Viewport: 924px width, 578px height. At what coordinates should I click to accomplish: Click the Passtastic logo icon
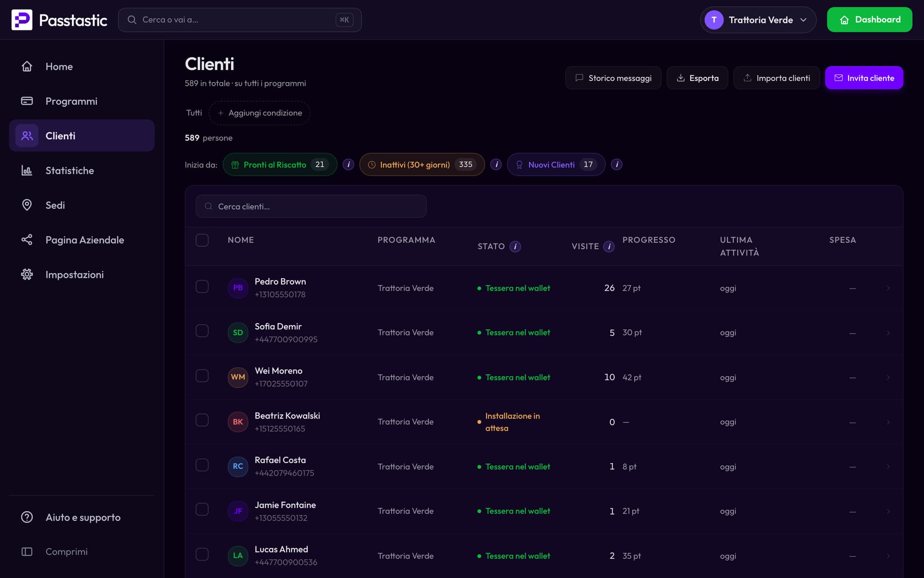coord(22,20)
